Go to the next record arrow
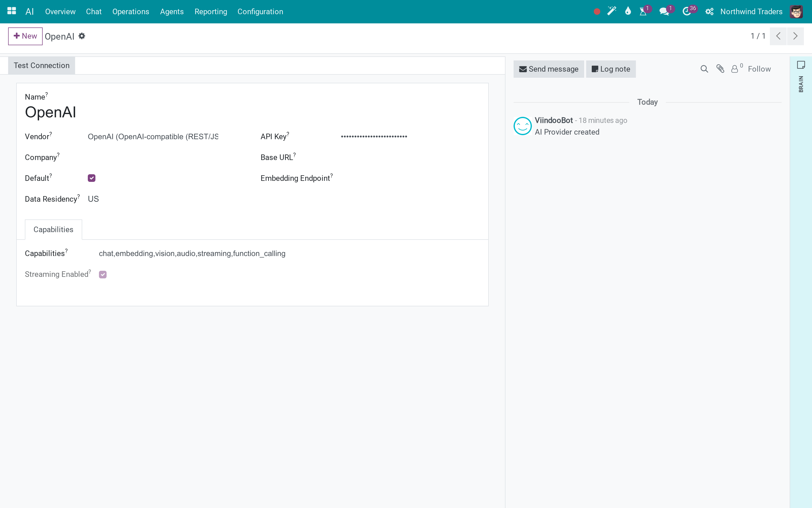Screen dimensions: 812x508 click(795, 36)
